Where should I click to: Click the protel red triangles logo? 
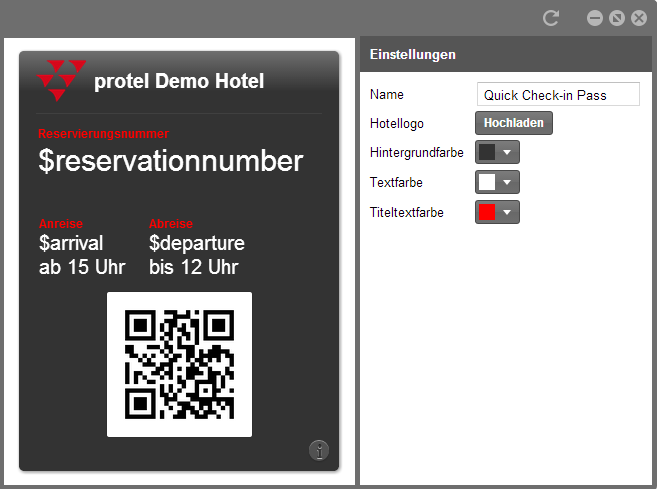coord(61,80)
